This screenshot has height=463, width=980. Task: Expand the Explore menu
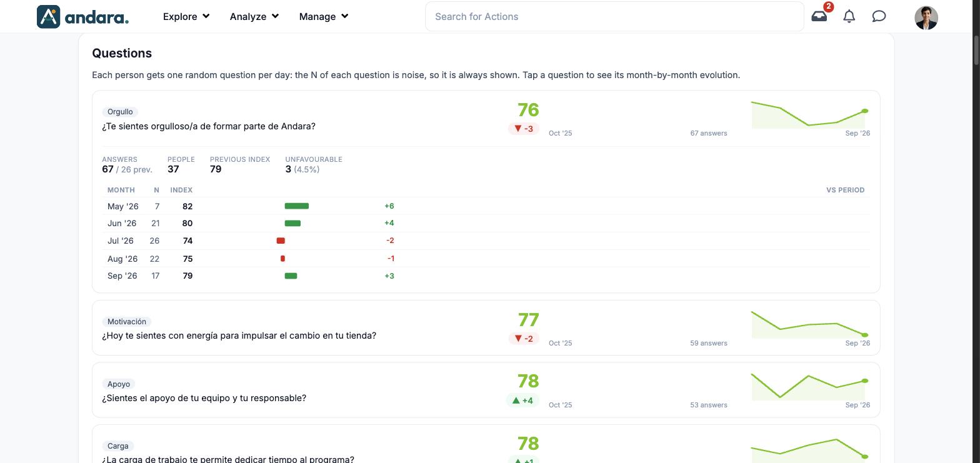tap(186, 16)
